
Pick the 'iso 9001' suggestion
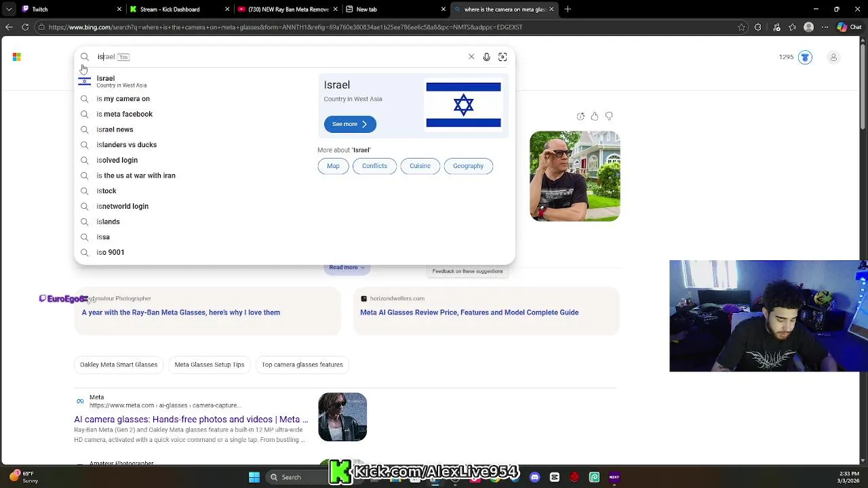(x=193, y=252)
